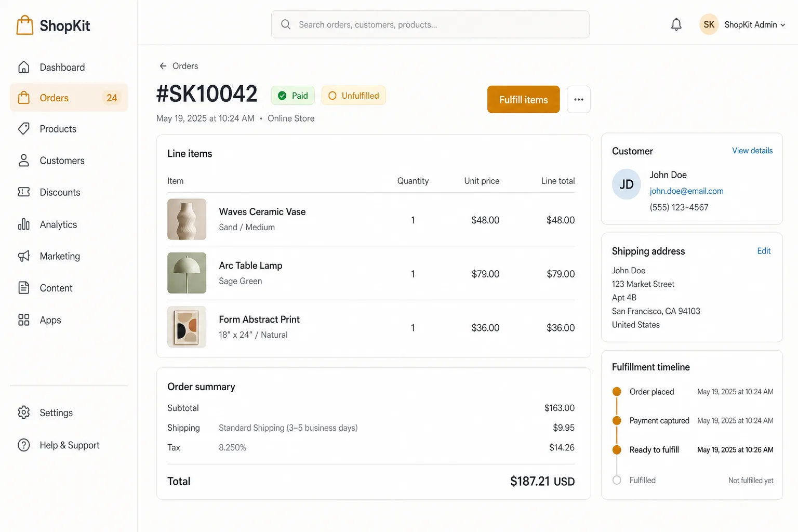Click the Standard Shipping description text
798x532 pixels.
288,428
